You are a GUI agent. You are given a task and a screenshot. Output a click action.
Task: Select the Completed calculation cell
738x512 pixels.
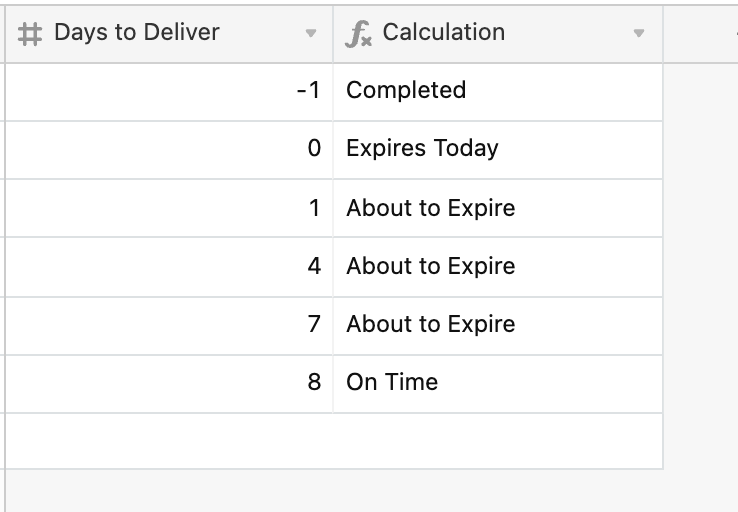pos(498,92)
